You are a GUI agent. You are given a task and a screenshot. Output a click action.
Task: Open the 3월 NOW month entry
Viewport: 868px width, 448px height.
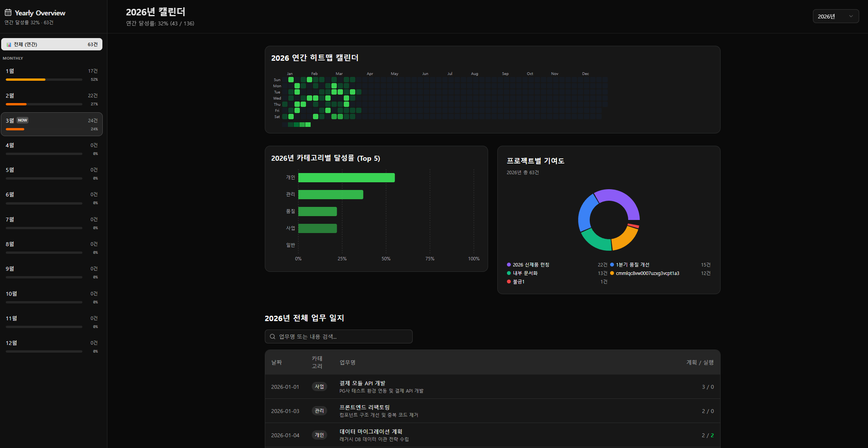pos(52,124)
